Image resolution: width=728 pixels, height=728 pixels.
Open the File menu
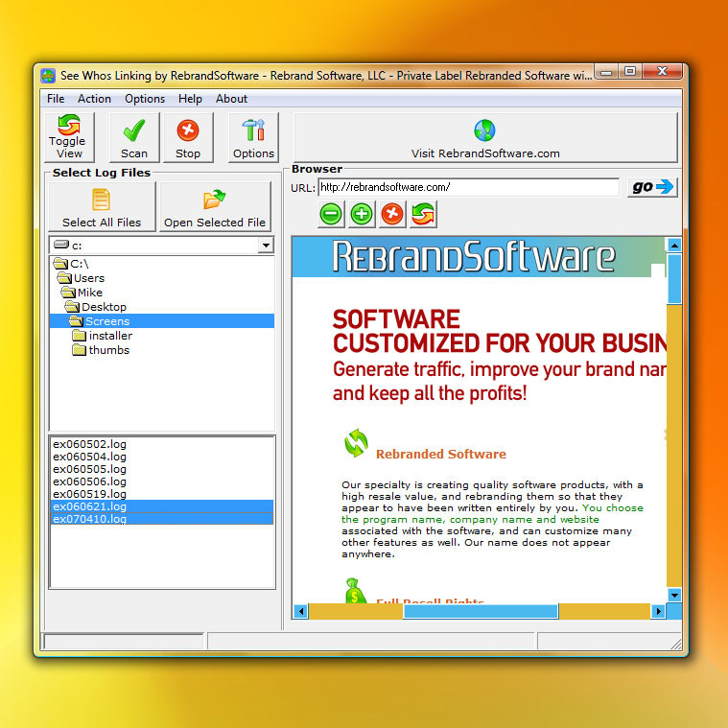tap(56, 99)
